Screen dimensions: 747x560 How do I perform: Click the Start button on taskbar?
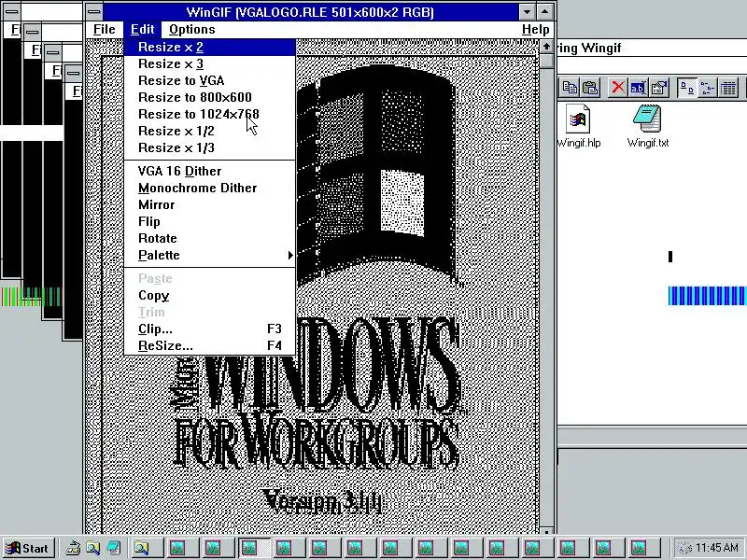click(x=29, y=548)
